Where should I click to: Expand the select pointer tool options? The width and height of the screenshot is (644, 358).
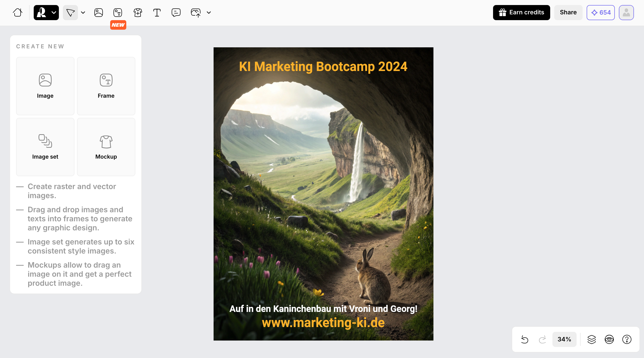coord(83,12)
